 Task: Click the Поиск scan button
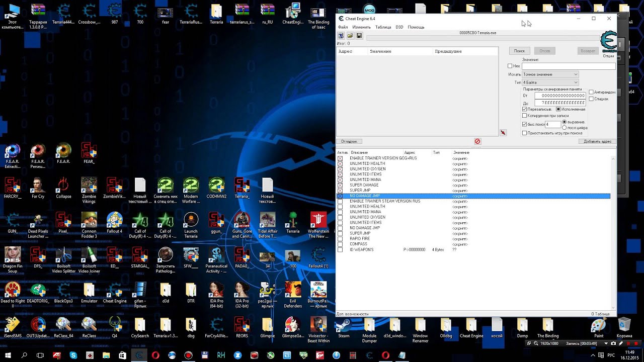[519, 51]
